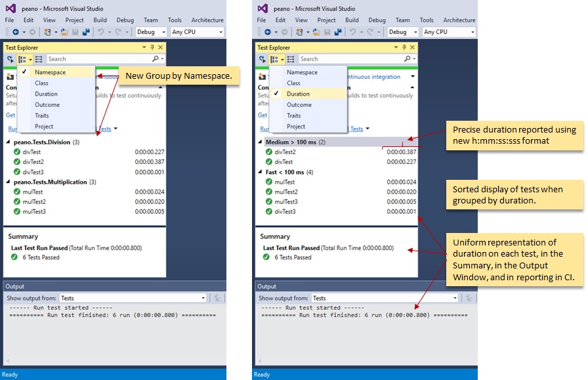Open the Team menu in left window
Viewport: 588px width, 380px height.
click(x=151, y=20)
